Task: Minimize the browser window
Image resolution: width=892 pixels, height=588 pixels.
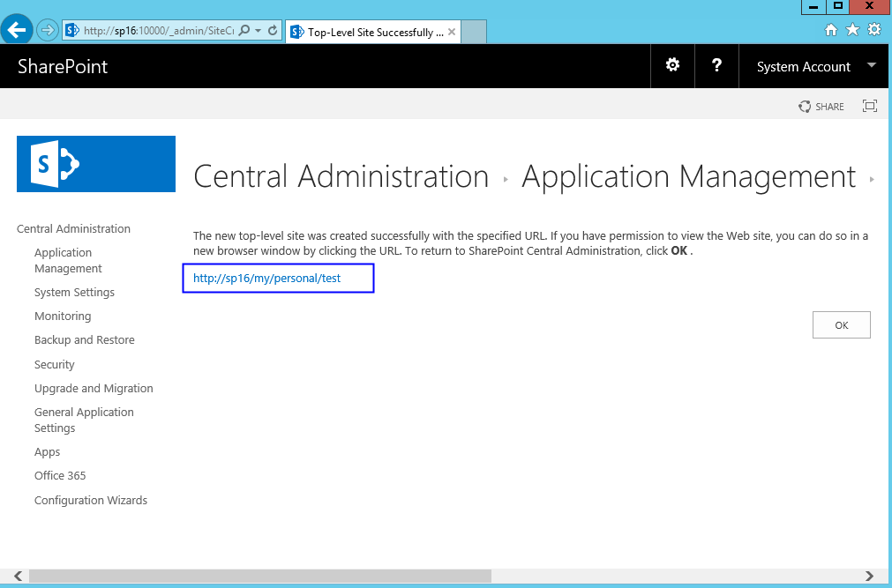Action: pyautogui.click(x=813, y=6)
